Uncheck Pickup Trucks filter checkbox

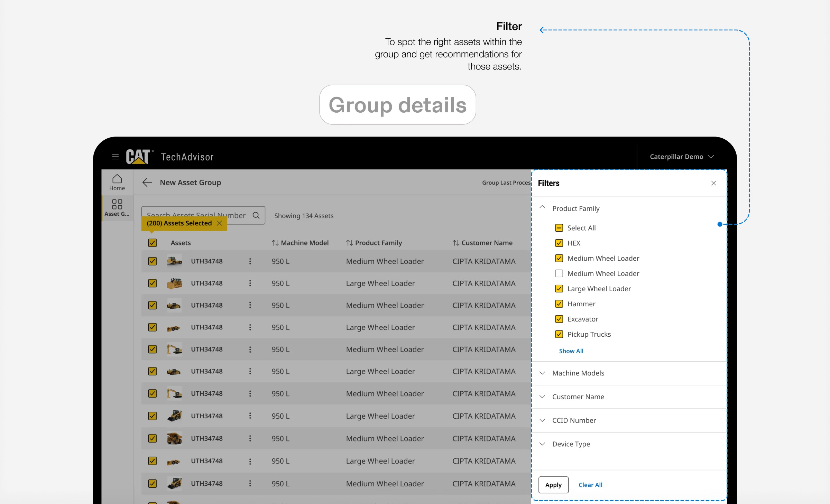(559, 334)
